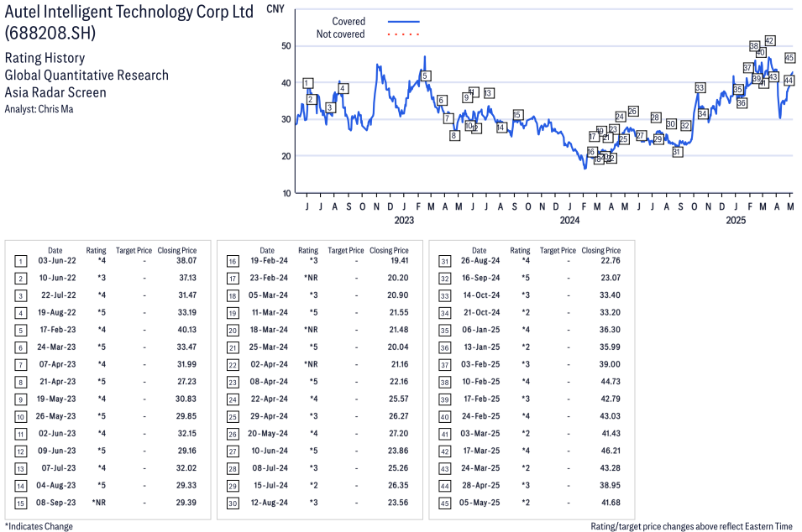Select chart marker 8 on the graph

[x=454, y=135]
